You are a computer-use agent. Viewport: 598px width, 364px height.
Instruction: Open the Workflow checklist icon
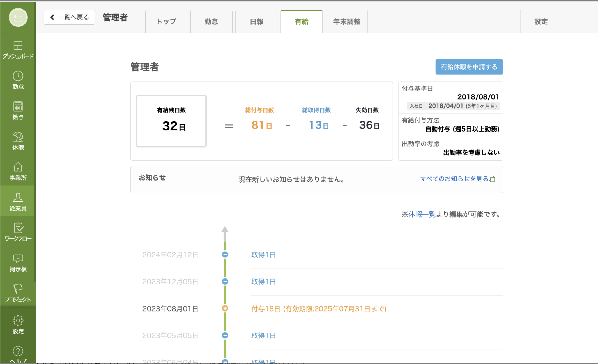coord(18,228)
